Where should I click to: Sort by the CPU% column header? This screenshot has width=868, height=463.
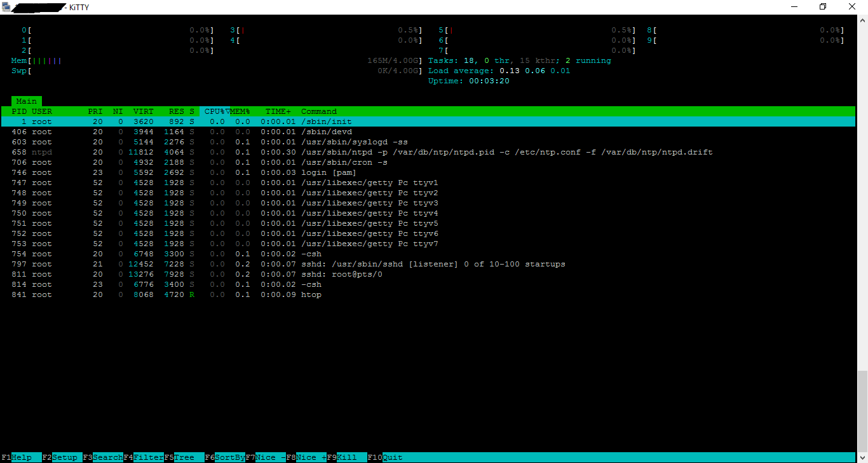click(215, 111)
